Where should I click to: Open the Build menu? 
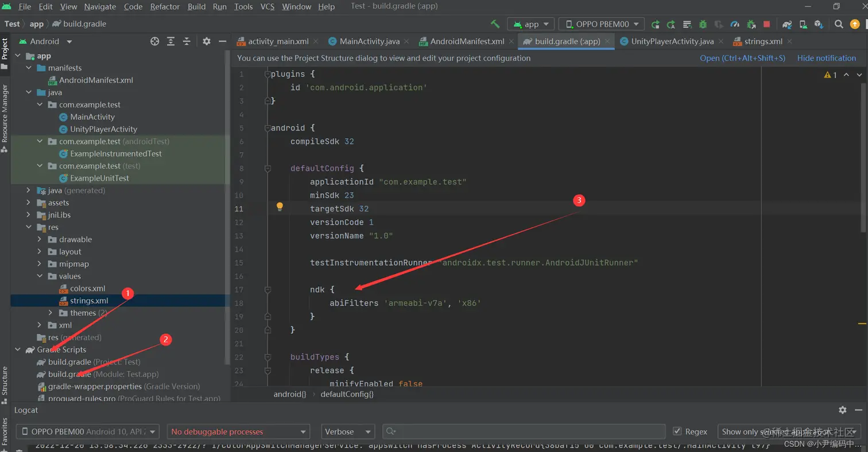pos(196,7)
